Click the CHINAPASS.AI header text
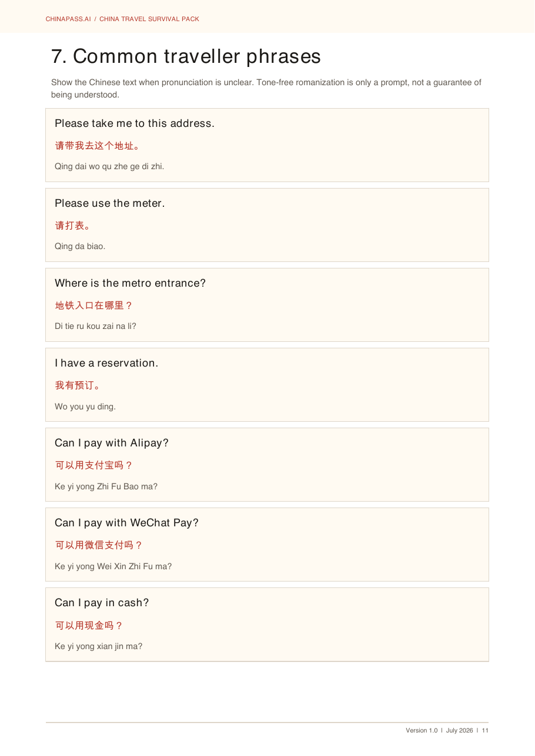This screenshot has height=756, width=535. click(68, 19)
